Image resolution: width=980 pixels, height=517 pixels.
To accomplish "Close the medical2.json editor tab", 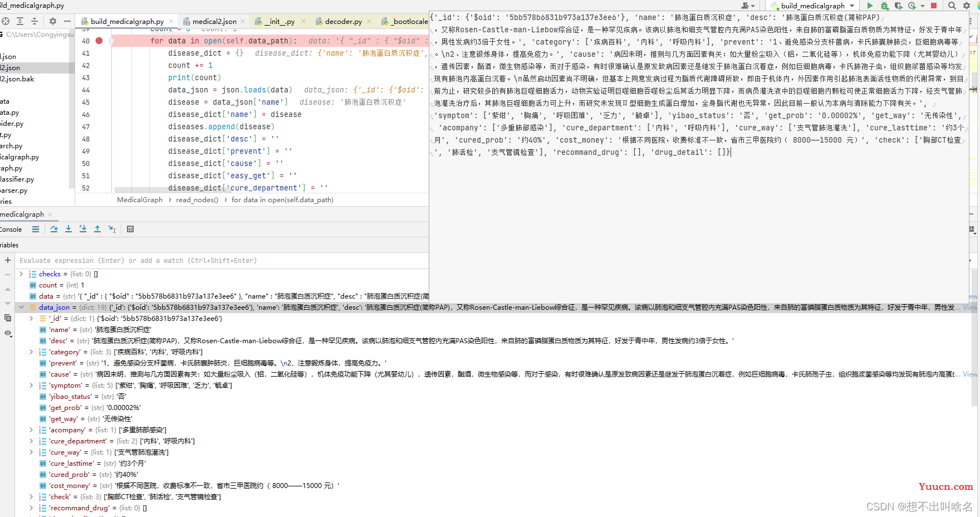I will click(243, 21).
